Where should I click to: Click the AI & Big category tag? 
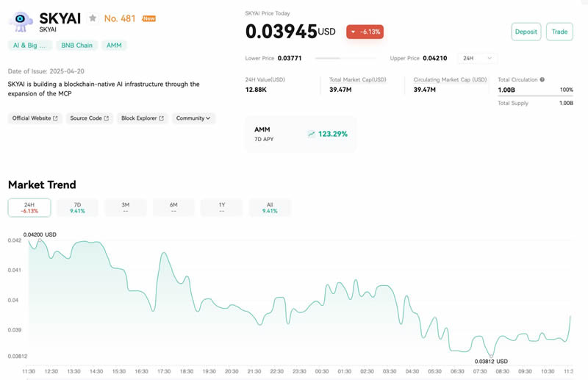point(29,46)
